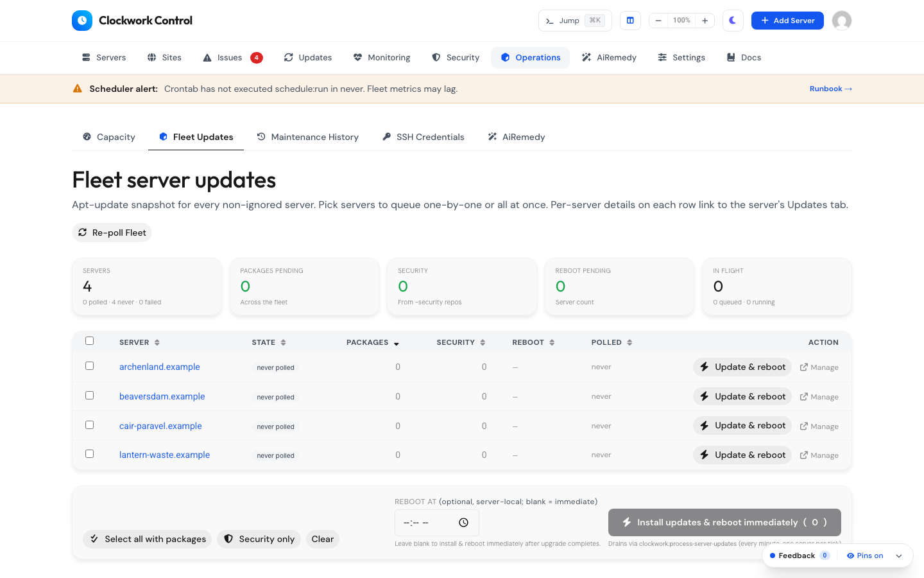Select the cair-paravel.example checkbox
The width and height of the screenshot is (924, 578).
[90, 425]
